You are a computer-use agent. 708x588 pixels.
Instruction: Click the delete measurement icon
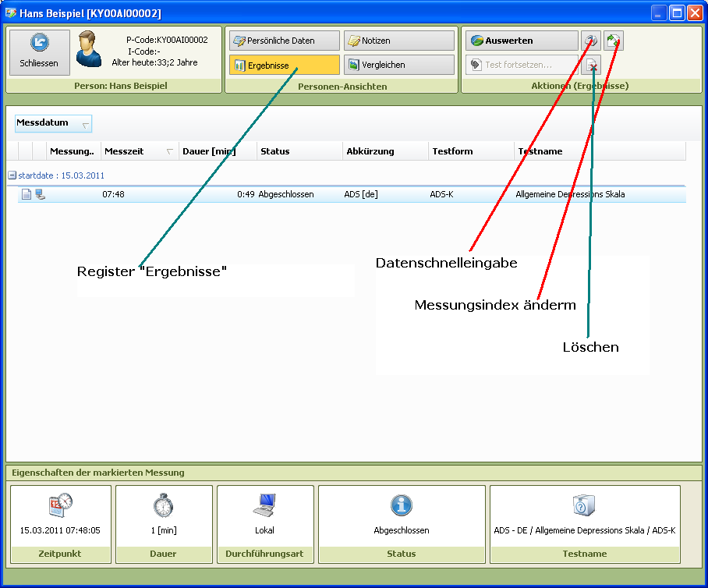(591, 66)
